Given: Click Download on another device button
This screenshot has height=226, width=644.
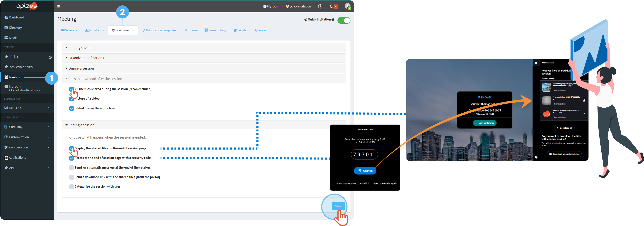Looking at the screenshot, I should (x=564, y=154).
